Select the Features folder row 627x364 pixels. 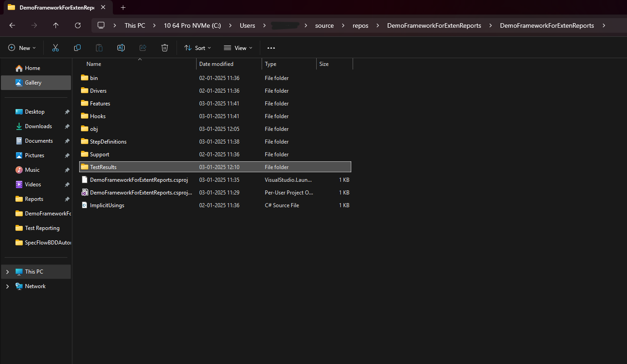[215, 104]
